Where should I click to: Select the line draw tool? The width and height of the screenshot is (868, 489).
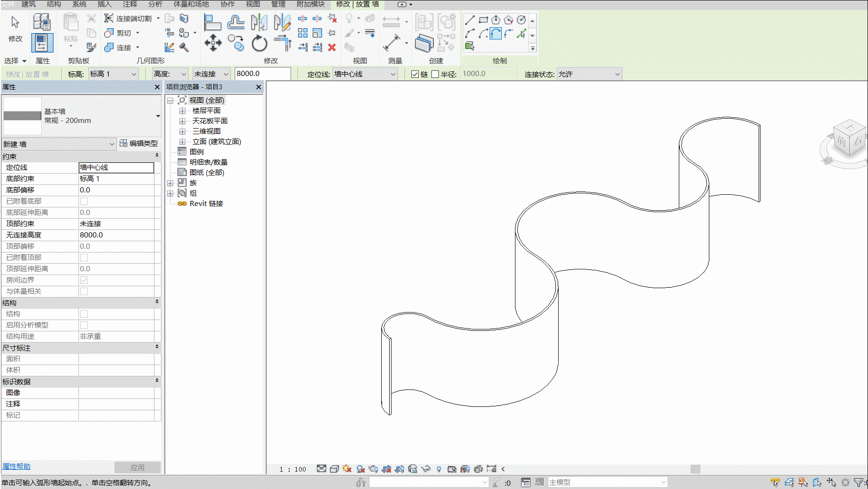point(470,20)
